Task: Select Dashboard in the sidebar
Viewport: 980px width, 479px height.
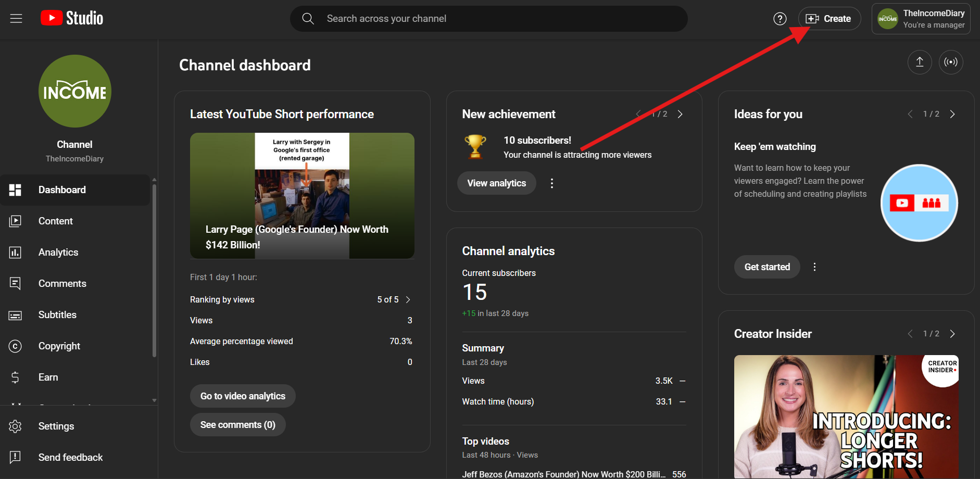Action: click(x=75, y=190)
